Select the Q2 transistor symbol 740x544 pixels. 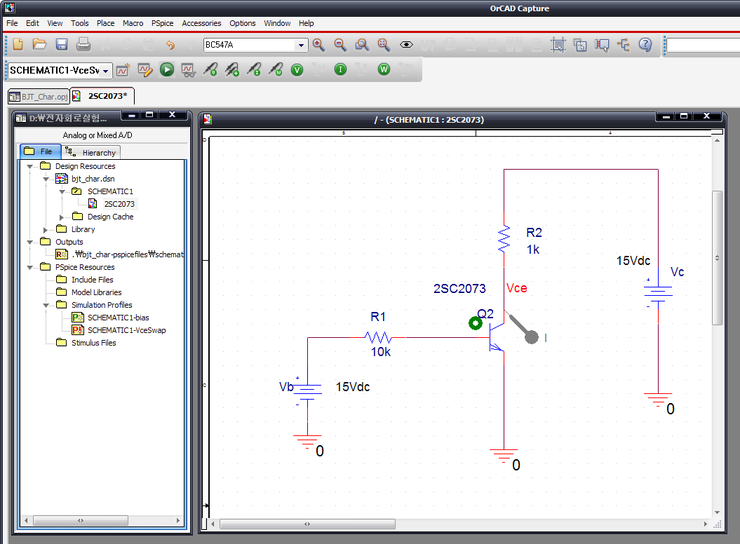495,337
